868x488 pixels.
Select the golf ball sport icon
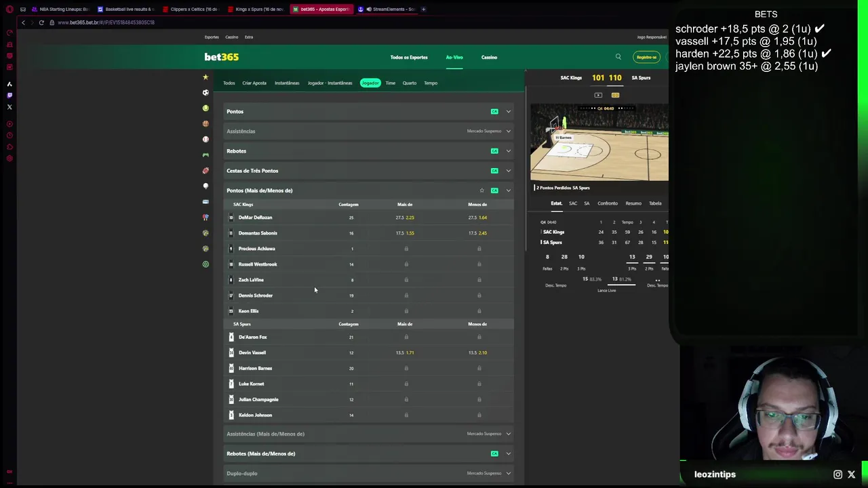205,186
